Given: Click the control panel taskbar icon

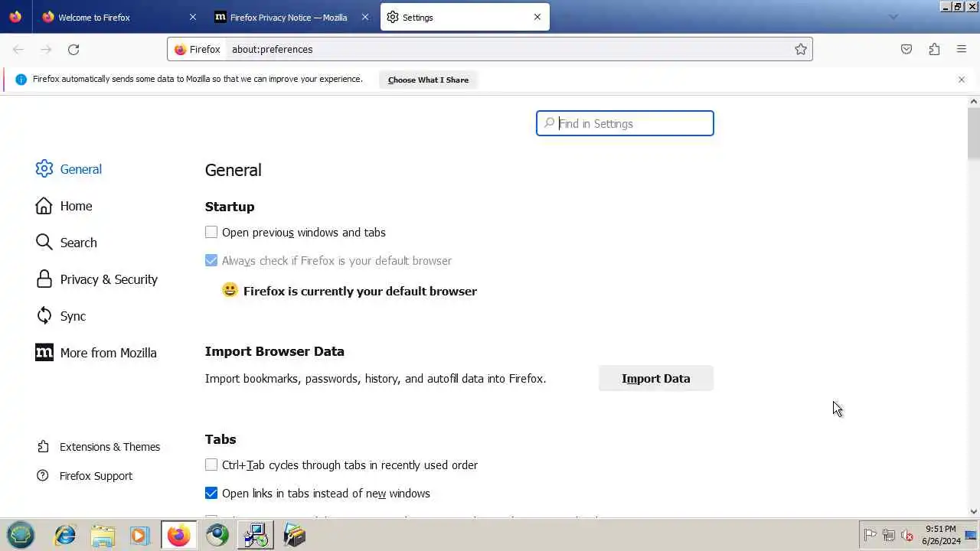Looking at the screenshot, I should [256, 535].
